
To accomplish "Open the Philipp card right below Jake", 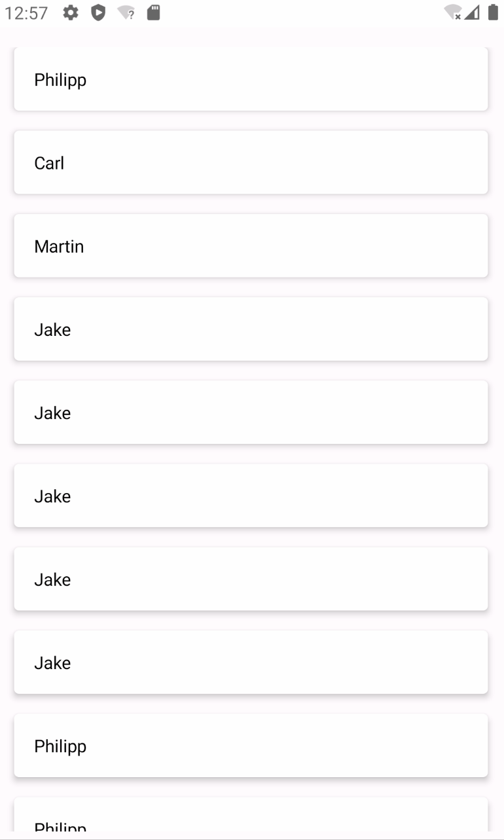I will [x=251, y=745].
